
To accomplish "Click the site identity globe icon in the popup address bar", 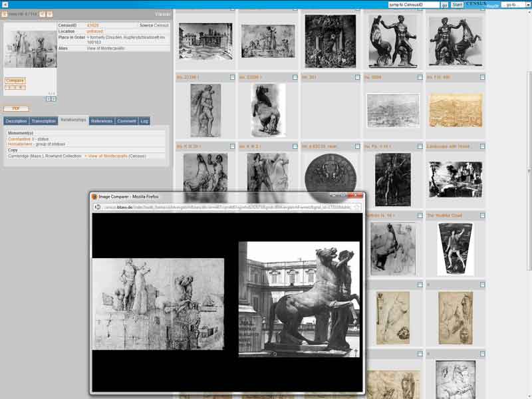I will (x=97, y=207).
